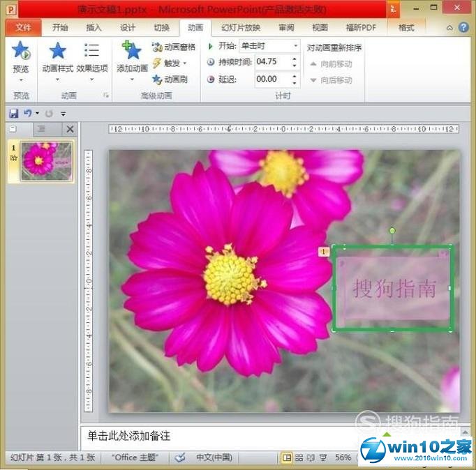Expand the Start (开始) timing dropdown
476x470 pixels.
tap(296, 46)
